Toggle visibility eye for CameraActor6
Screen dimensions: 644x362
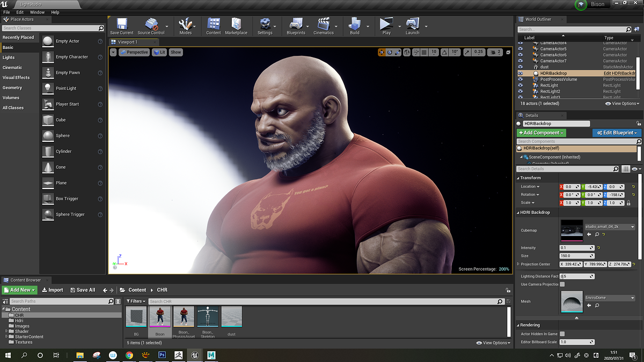[521, 55]
